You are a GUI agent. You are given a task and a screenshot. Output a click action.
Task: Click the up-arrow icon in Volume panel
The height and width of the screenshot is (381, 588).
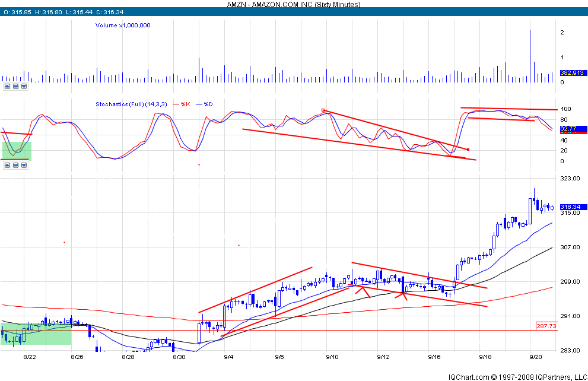click(x=7, y=86)
